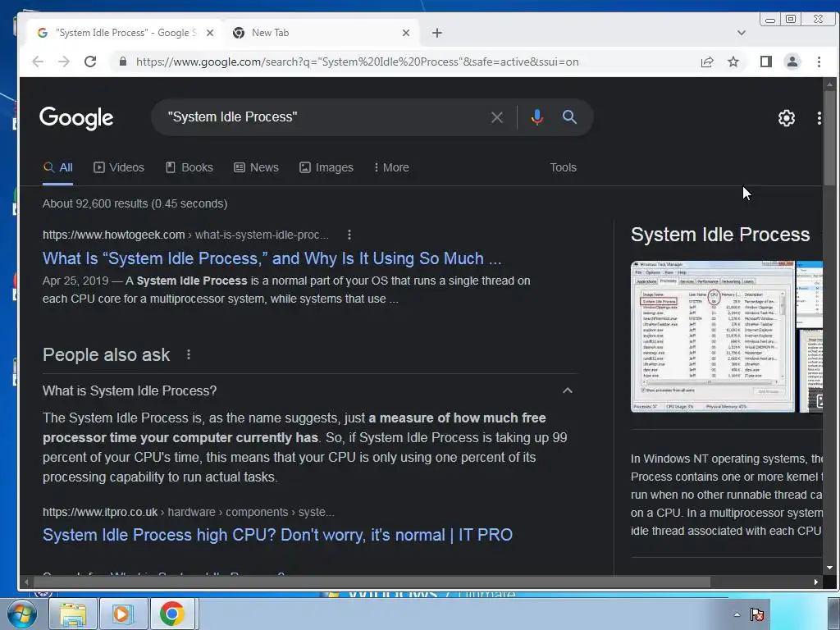This screenshot has height=630, width=840.
Task: Open the howtogeek System Idle Process article
Action: pyautogui.click(x=272, y=258)
